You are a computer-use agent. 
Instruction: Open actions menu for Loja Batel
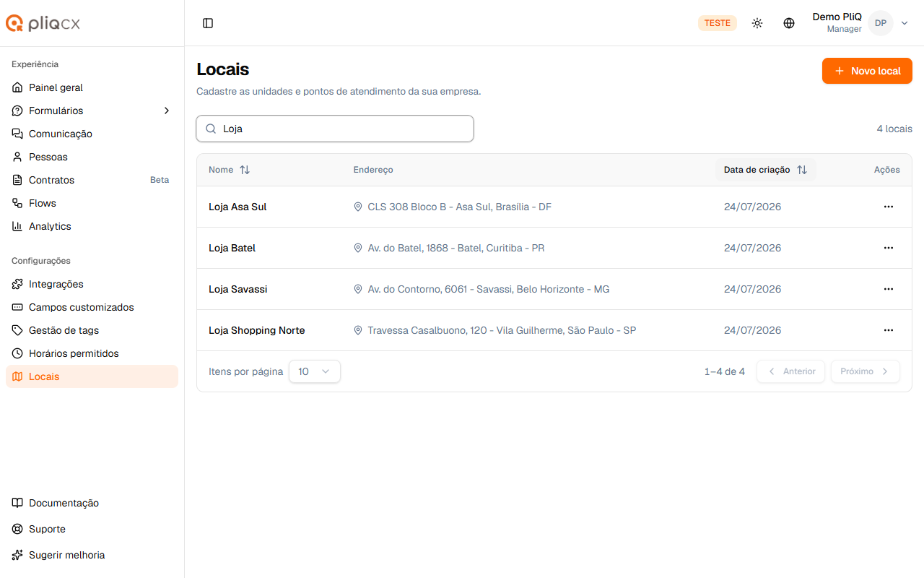point(889,248)
